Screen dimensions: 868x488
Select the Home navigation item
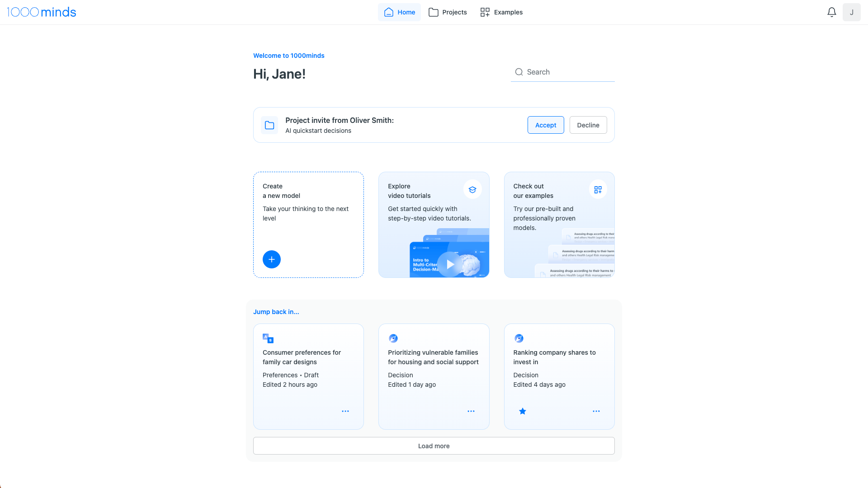click(399, 12)
